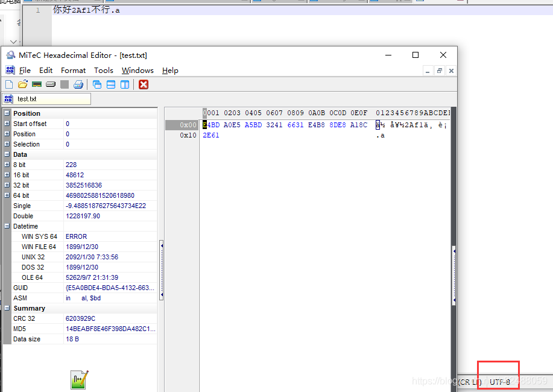Click the panel splitter handle beside the hex view
Screen dimensions: 553x392
(x=161, y=245)
